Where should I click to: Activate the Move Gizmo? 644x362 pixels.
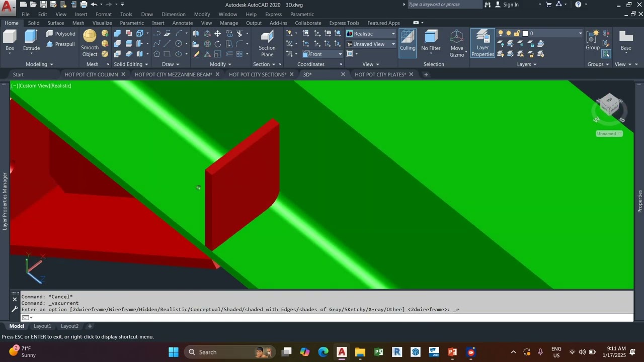pyautogui.click(x=457, y=43)
